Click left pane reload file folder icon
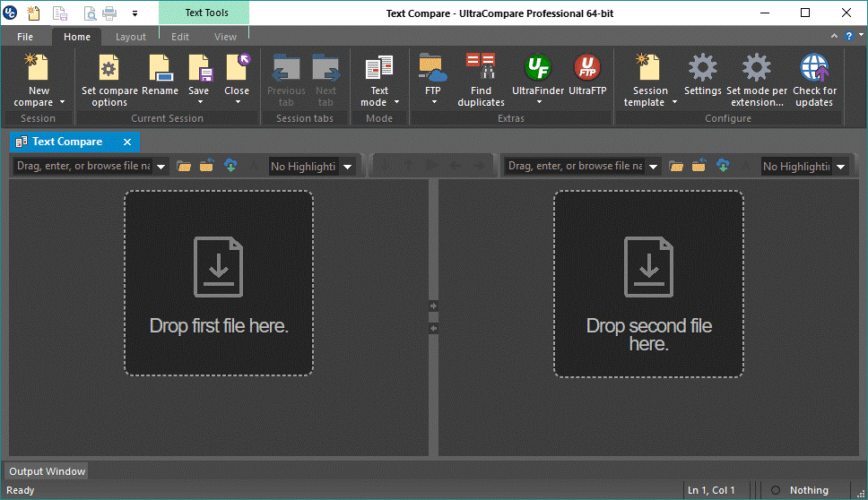Screen dimensions: 868x500 pyautogui.click(x=207, y=165)
